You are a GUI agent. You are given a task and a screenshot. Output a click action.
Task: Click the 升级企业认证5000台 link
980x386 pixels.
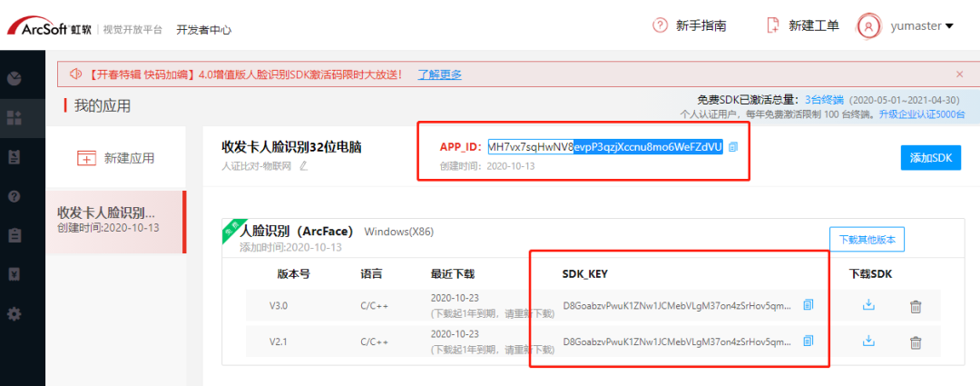pos(922,114)
